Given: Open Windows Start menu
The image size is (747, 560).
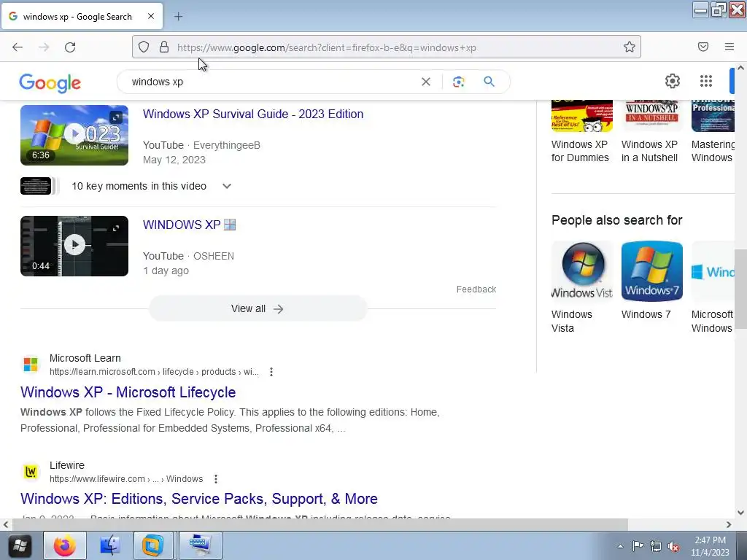Looking at the screenshot, I should tap(20, 545).
